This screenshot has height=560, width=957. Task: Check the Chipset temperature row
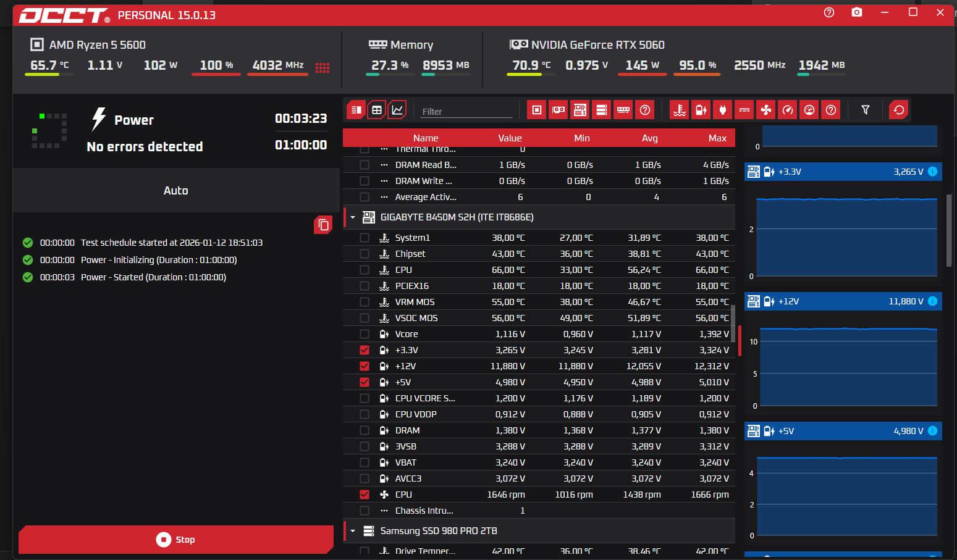(365, 254)
